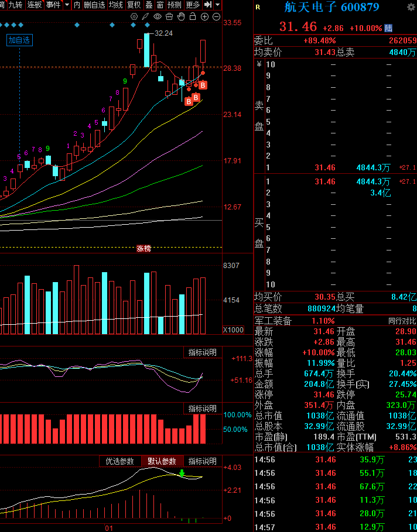Viewport: 417px width, 532px height.
Task: Open chart settings gear icon
Action: coord(134,16)
